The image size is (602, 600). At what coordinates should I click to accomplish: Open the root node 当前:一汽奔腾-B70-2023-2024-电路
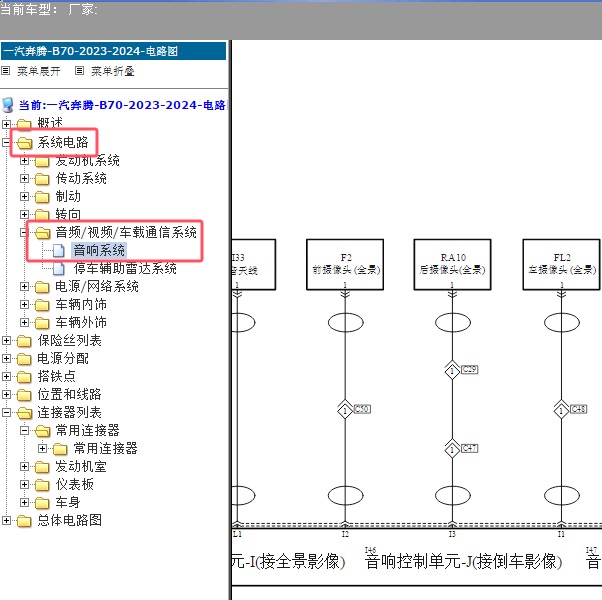122,105
